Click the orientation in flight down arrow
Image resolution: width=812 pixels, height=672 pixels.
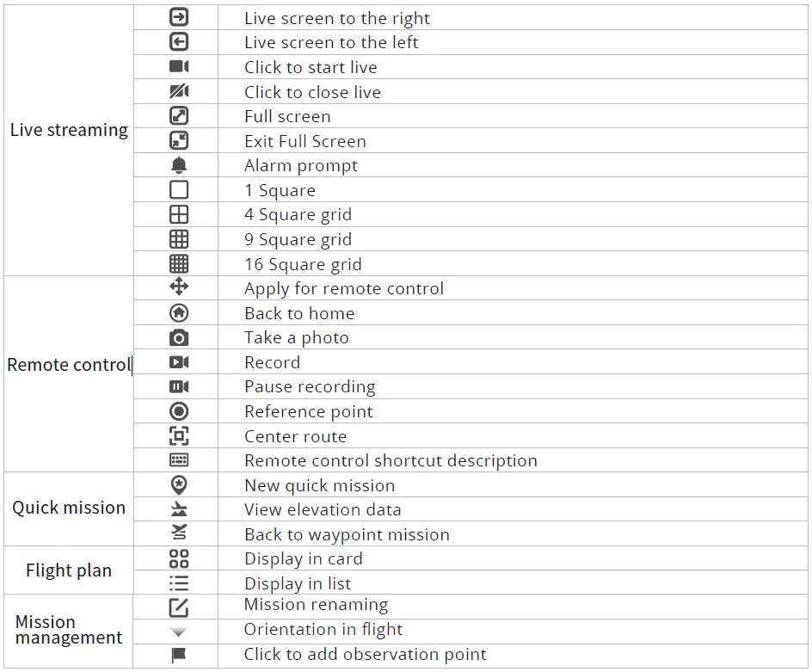tap(179, 632)
